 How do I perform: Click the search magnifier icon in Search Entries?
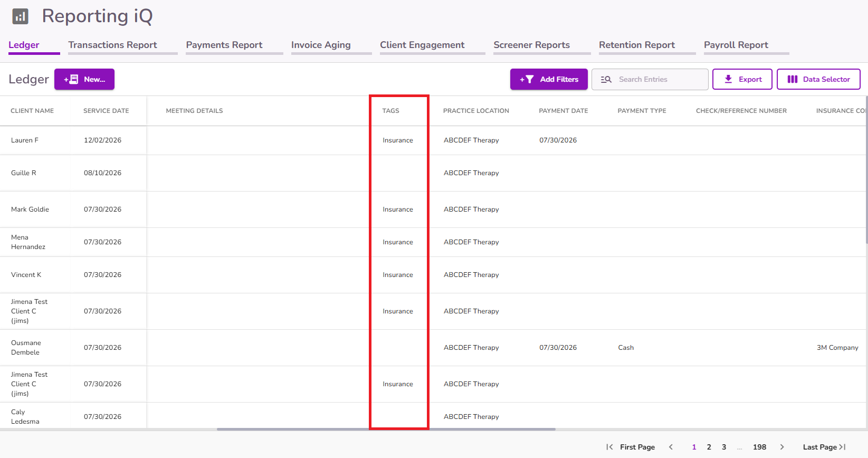tap(606, 79)
